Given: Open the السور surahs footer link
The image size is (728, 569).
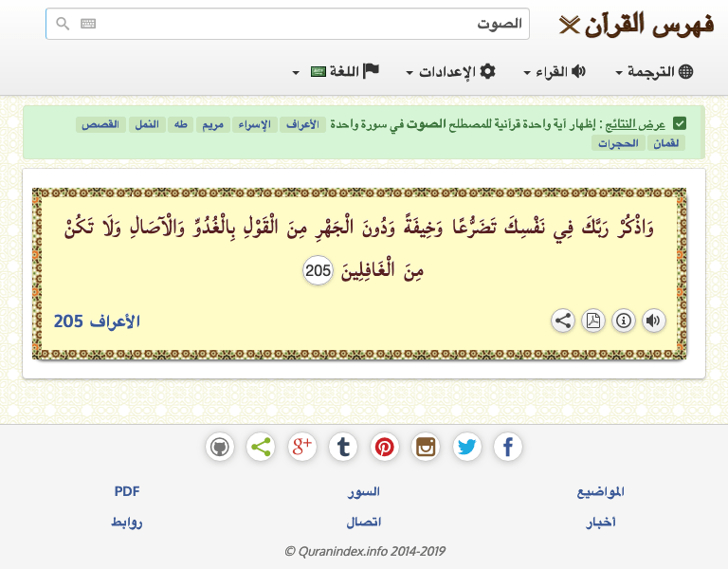Looking at the screenshot, I should (364, 491).
